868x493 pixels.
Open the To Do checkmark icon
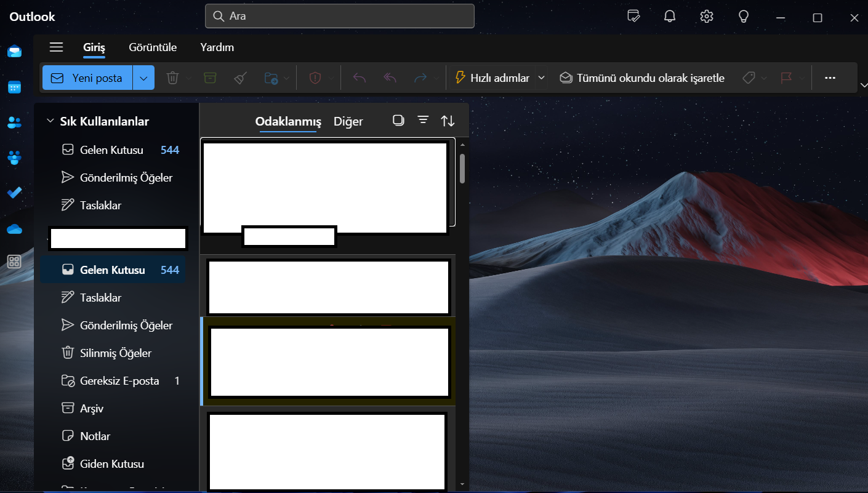(x=14, y=193)
